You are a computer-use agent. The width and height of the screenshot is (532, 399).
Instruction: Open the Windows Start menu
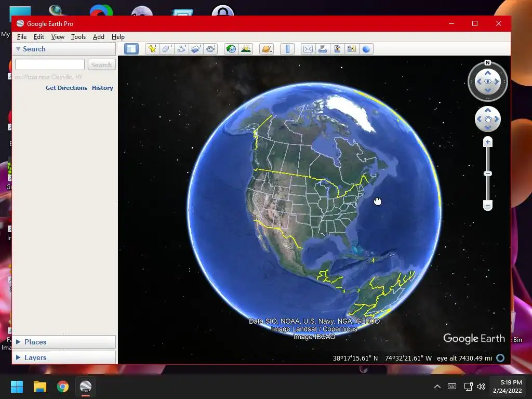[x=17, y=387]
